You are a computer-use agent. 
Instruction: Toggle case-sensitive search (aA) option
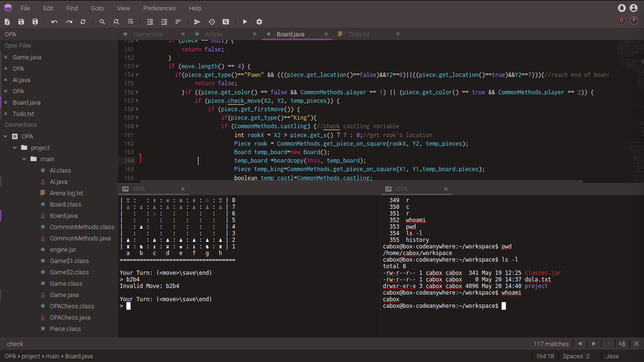pyautogui.click(x=622, y=344)
